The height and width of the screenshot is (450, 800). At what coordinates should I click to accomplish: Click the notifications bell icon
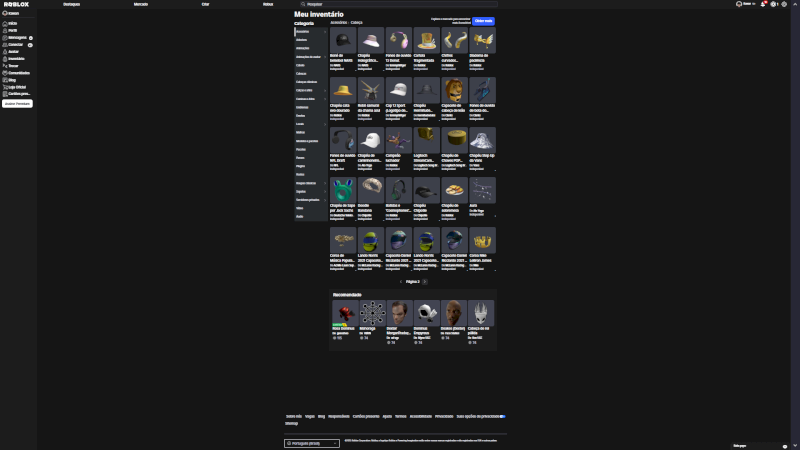click(763, 4)
